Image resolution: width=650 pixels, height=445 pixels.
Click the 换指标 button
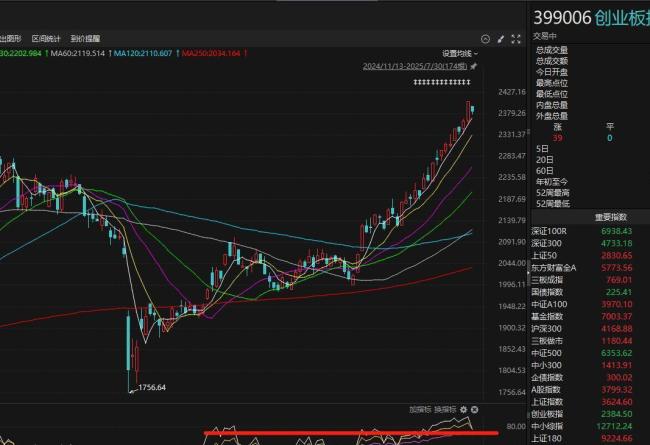(x=445, y=409)
